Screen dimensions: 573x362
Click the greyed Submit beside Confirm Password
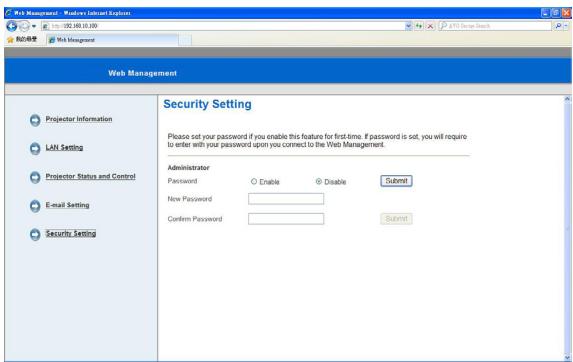click(396, 219)
